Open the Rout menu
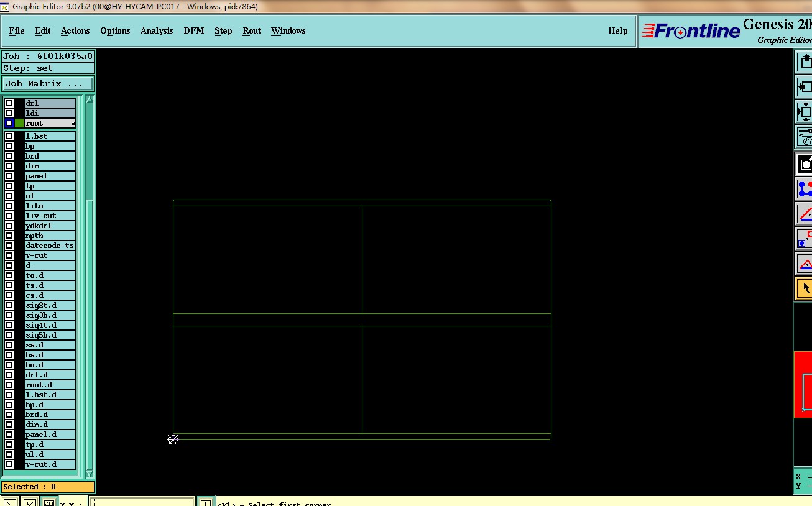Viewport: 812px width, 506px height. point(252,30)
